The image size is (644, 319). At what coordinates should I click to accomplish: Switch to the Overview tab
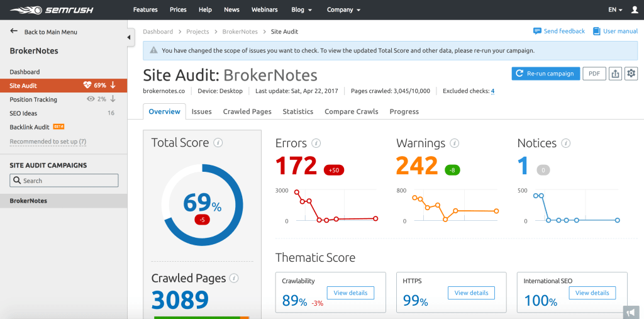click(164, 111)
